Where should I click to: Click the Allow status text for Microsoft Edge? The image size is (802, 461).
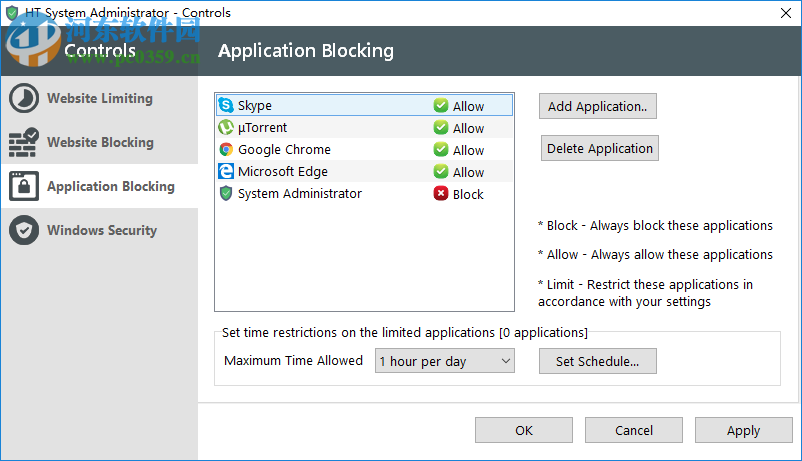(x=469, y=172)
